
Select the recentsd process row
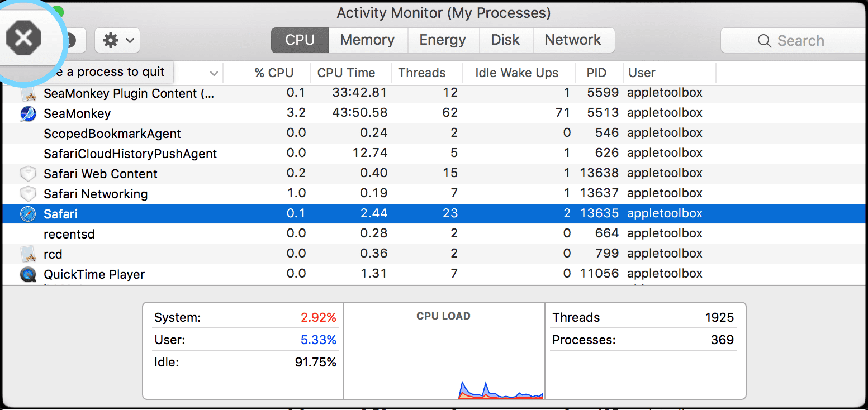click(x=69, y=234)
